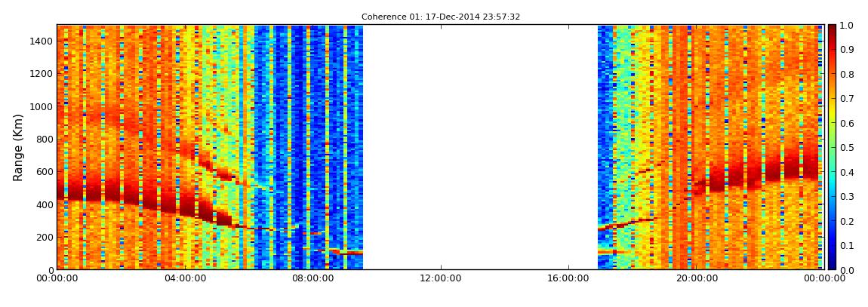868x307 pixels.
Task: Click the 1200 tick label on the range axis
Action: pyautogui.click(x=42, y=74)
